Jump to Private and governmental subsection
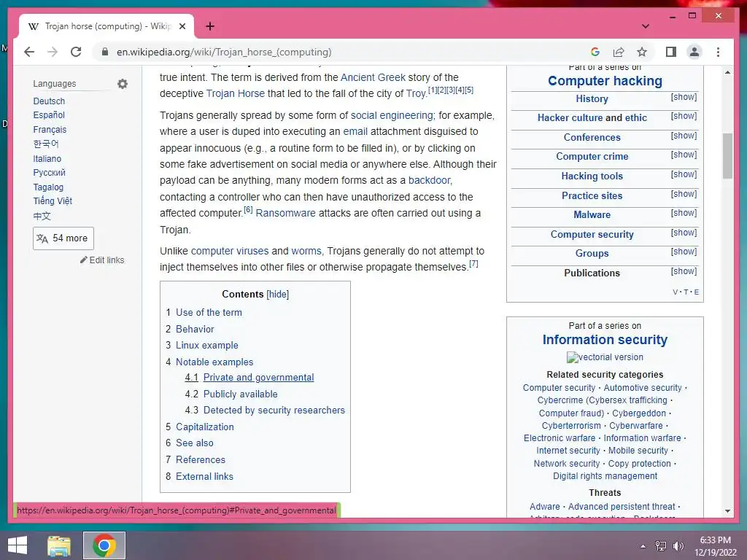747x560 pixels. pyautogui.click(x=258, y=377)
